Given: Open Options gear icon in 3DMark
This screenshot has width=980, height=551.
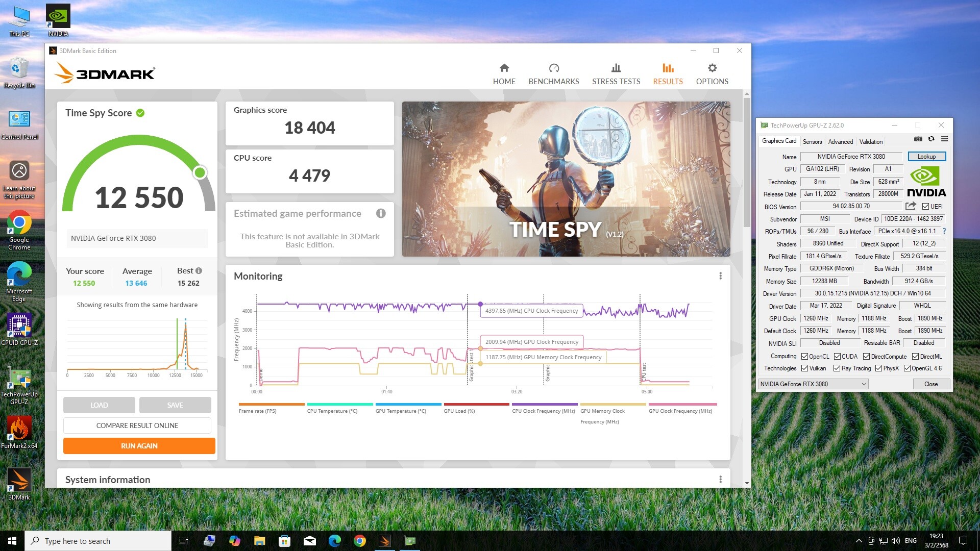Looking at the screenshot, I should click(x=712, y=68).
